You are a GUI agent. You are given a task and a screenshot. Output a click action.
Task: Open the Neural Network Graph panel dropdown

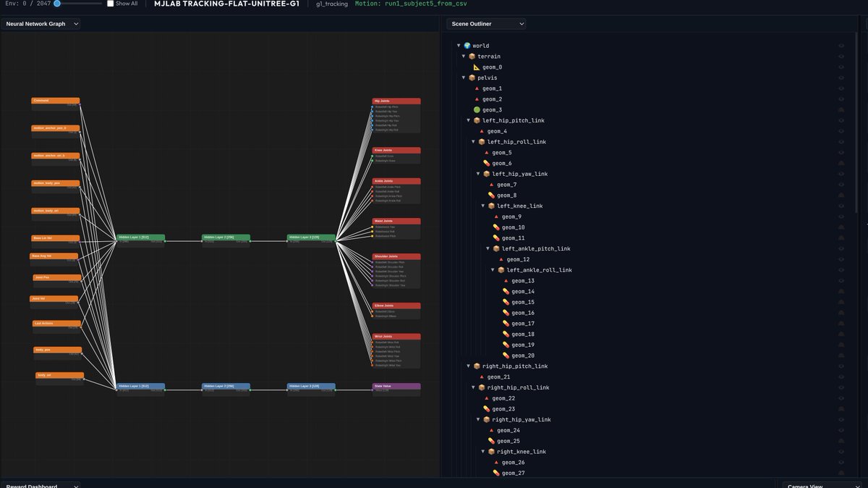(41, 24)
